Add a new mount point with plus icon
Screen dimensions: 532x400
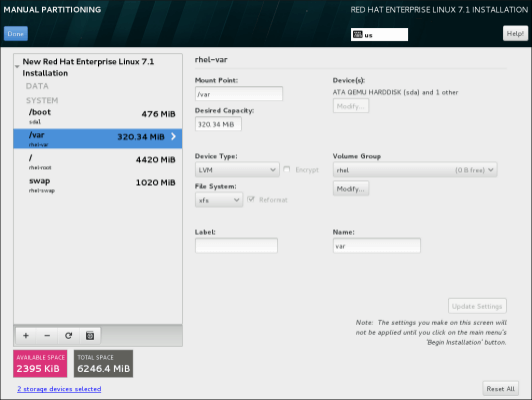point(26,336)
